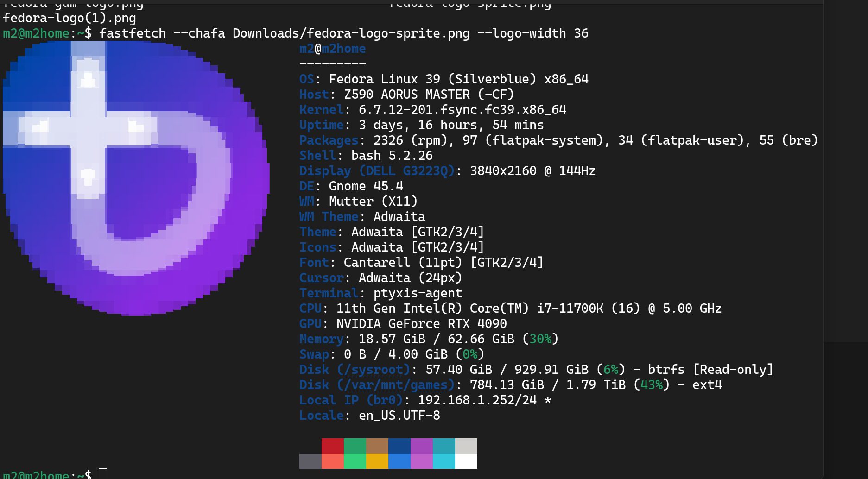Click the resolution "3840x2160 @ 144Hz"

(533, 171)
